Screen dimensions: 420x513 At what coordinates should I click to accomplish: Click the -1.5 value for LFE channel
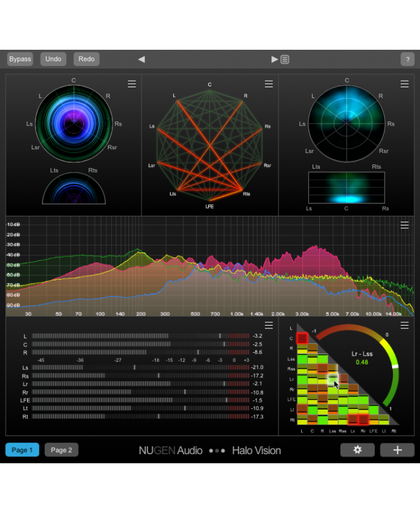pyautogui.click(x=257, y=401)
